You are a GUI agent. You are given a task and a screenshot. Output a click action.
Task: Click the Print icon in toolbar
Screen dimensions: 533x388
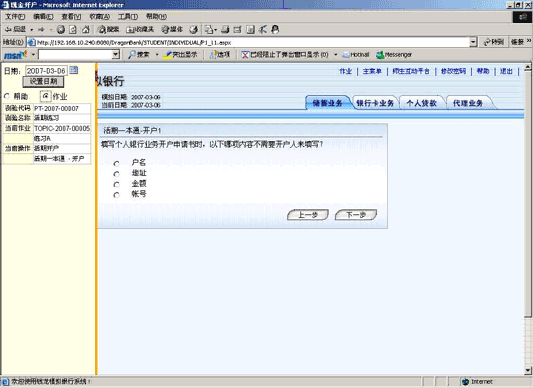(x=225, y=30)
